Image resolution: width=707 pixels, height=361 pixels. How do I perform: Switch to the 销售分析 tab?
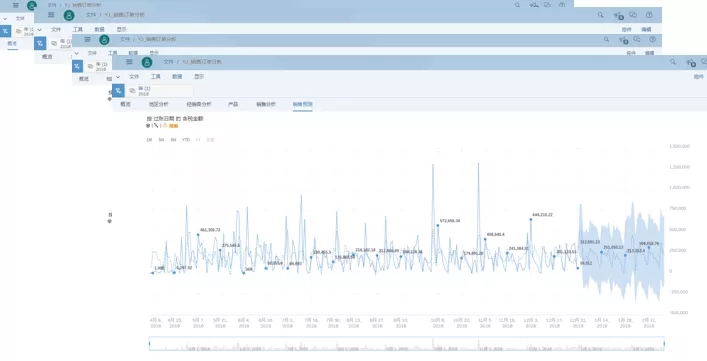266,104
